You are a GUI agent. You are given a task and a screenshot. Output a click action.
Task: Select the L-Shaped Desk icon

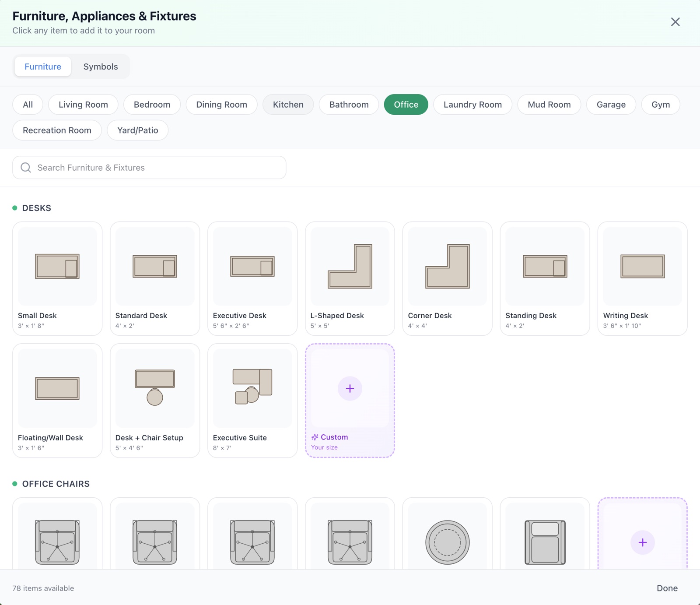coord(350,266)
